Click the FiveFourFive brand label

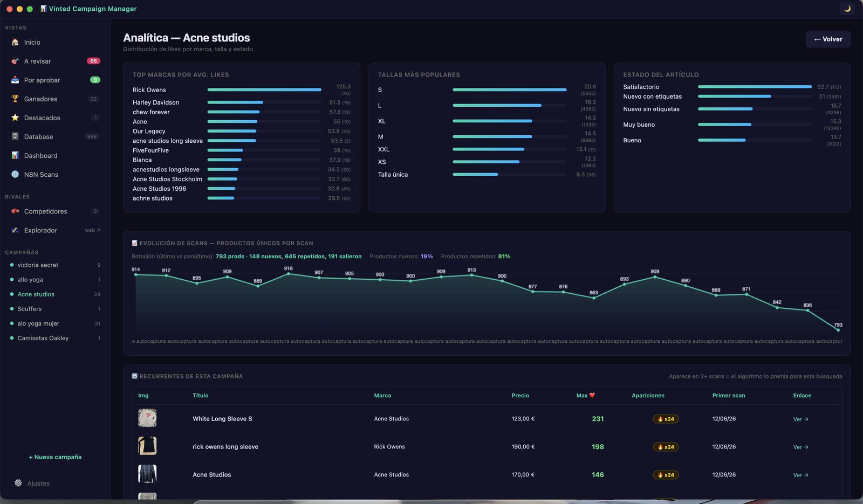[x=150, y=150]
